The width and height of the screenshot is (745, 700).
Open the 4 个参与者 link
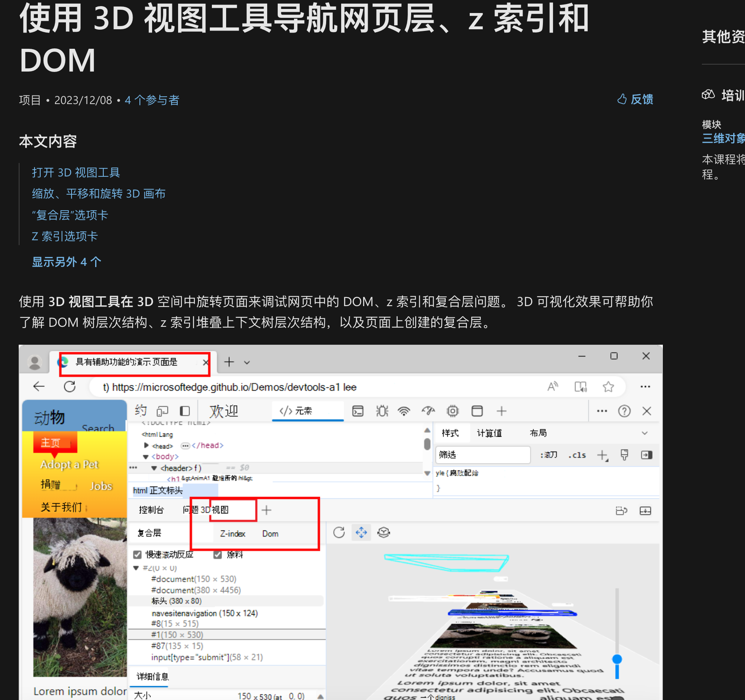[x=152, y=100]
